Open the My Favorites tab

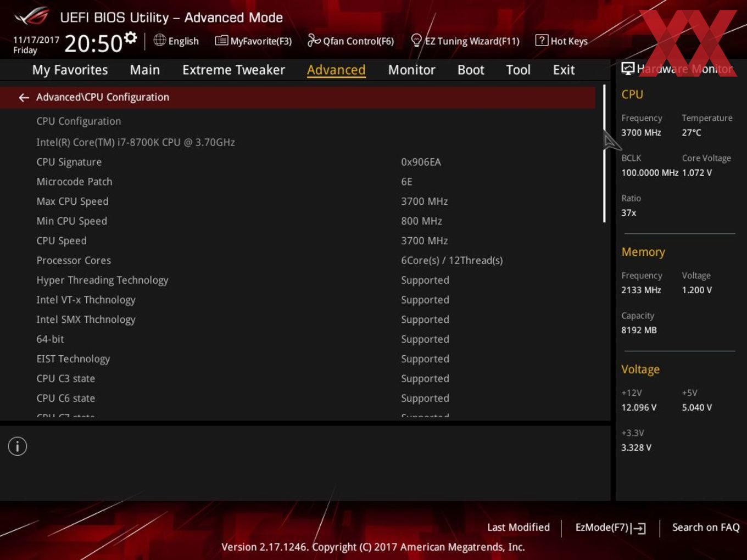click(x=70, y=70)
